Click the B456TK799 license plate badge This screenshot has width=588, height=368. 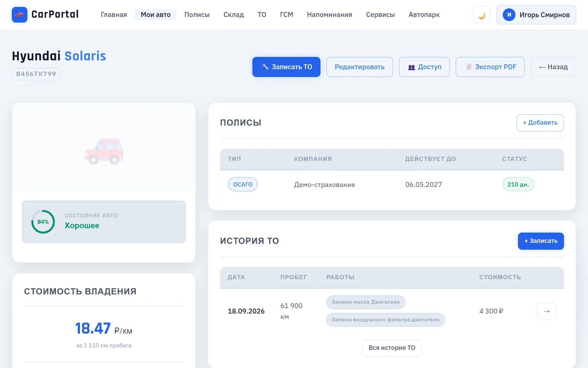[36, 74]
